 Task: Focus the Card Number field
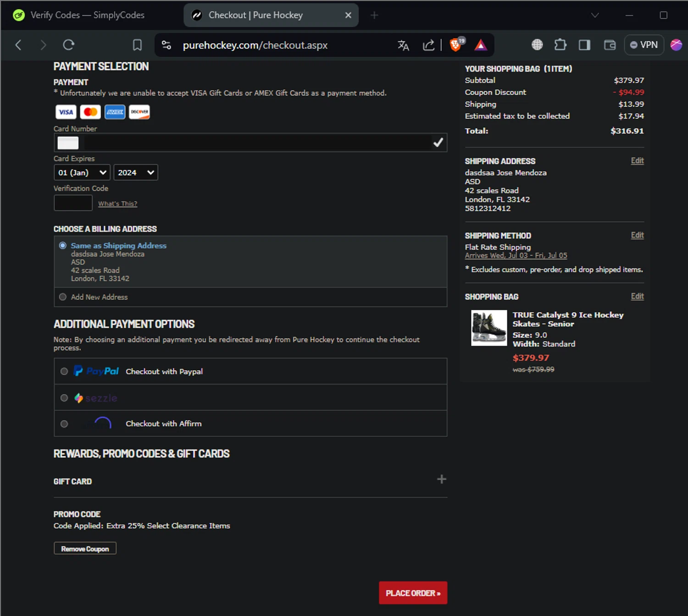(x=250, y=143)
